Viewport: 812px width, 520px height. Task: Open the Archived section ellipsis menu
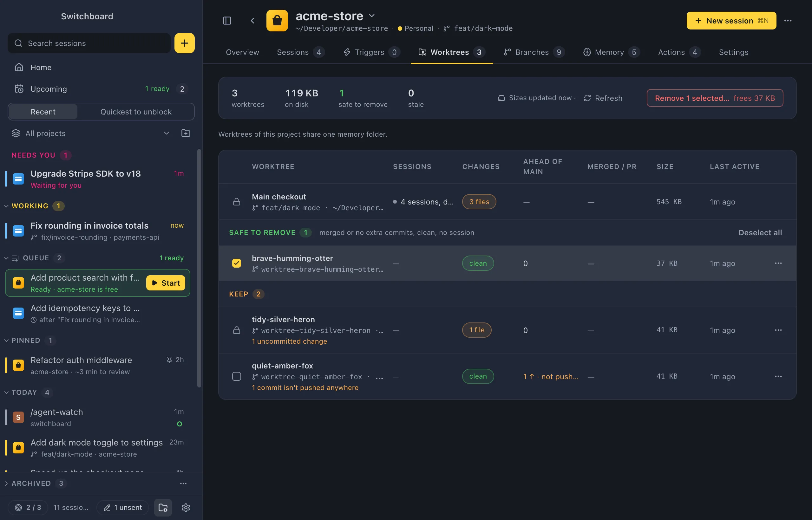pyautogui.click(x=183, y=483)
